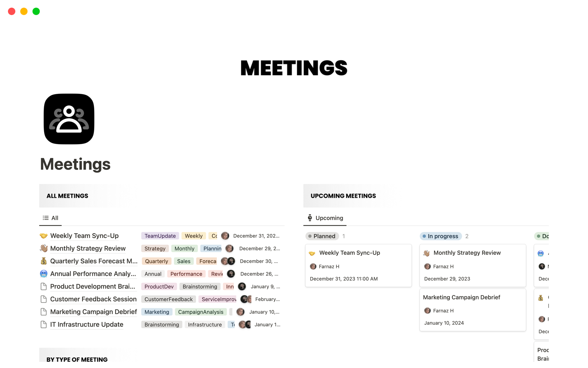588x368 pixels.
Task: Open the Customer Feedback Session entry
Action: [x=93, y=299]
